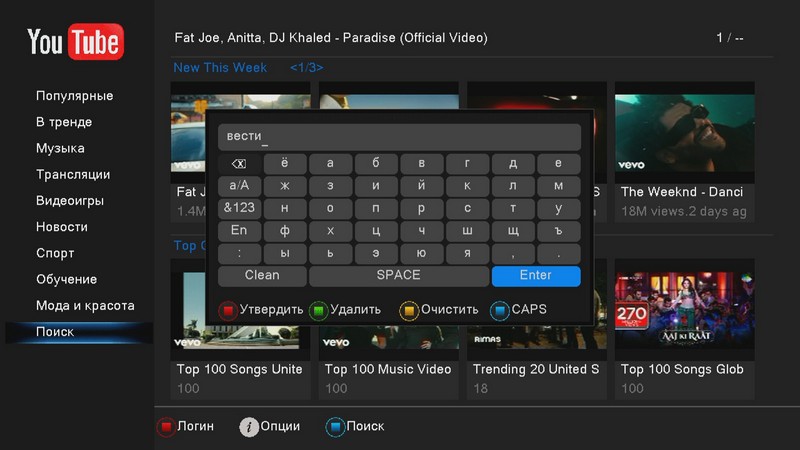800x450 pixels.
Task: Tap the я key
Action: 467,254
